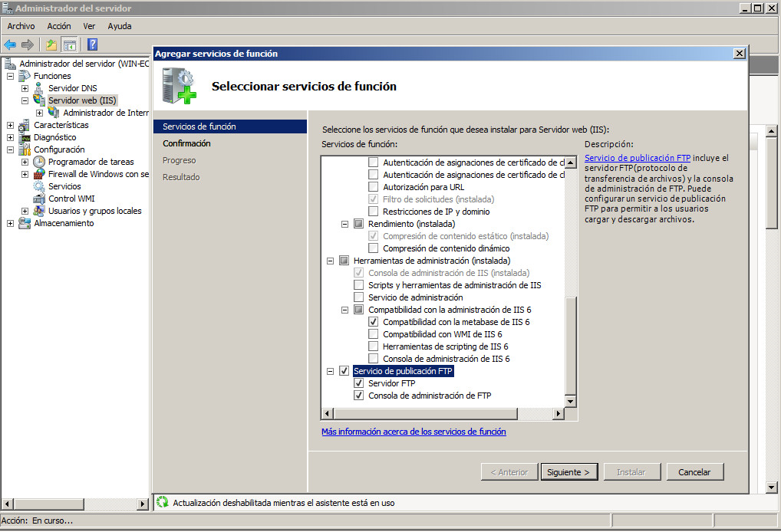
Task: Click the Siguiente button
Action: tap(568, 472)
